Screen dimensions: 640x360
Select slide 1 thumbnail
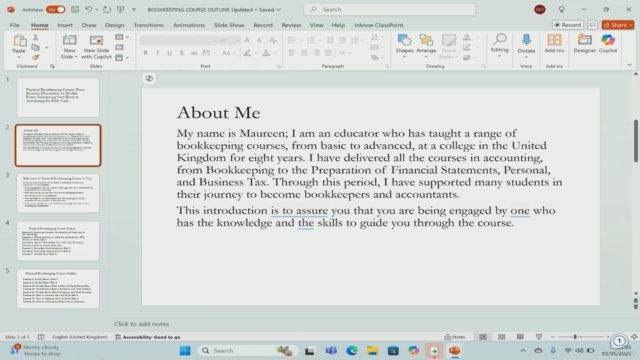(x=58, y=98)
